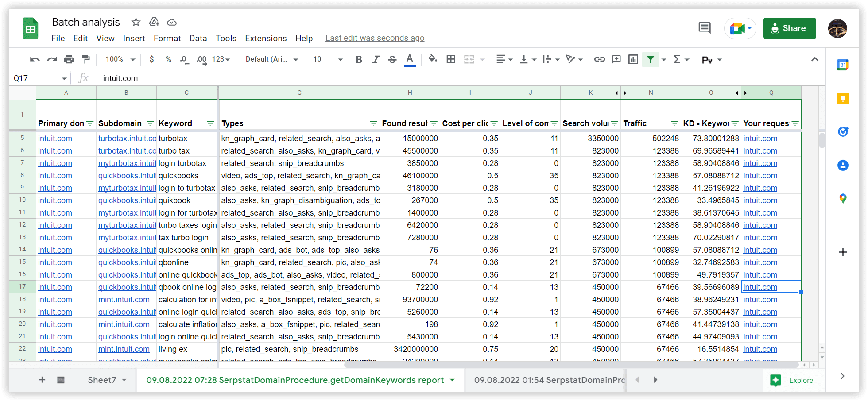Click the Name box showing Q17

pos(39,78)
